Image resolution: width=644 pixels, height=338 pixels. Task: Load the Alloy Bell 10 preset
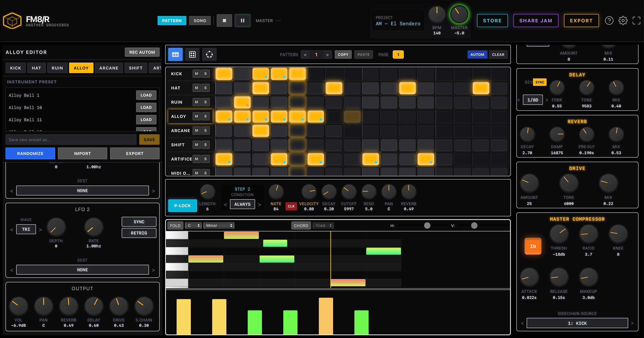[x=146, y=107]
